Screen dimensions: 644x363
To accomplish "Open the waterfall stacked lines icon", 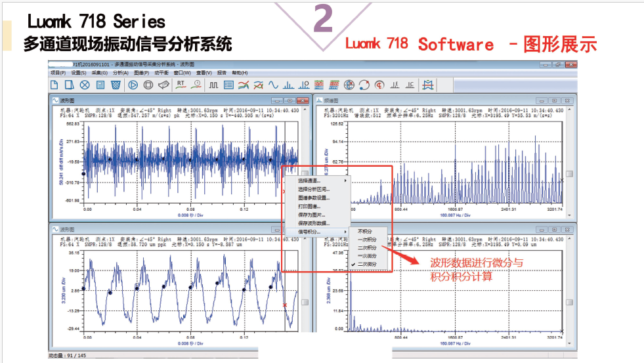I will point(334,85).
